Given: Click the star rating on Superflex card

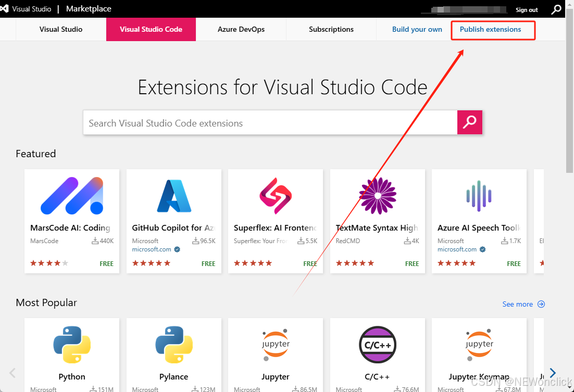Looking at the screenshot, I should (x=253, y=263).
